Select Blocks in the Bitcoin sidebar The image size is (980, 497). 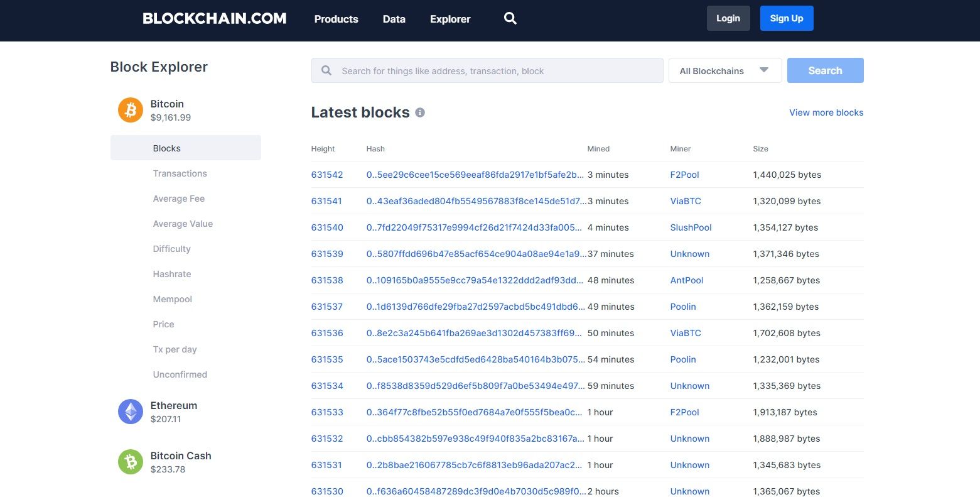186,148
